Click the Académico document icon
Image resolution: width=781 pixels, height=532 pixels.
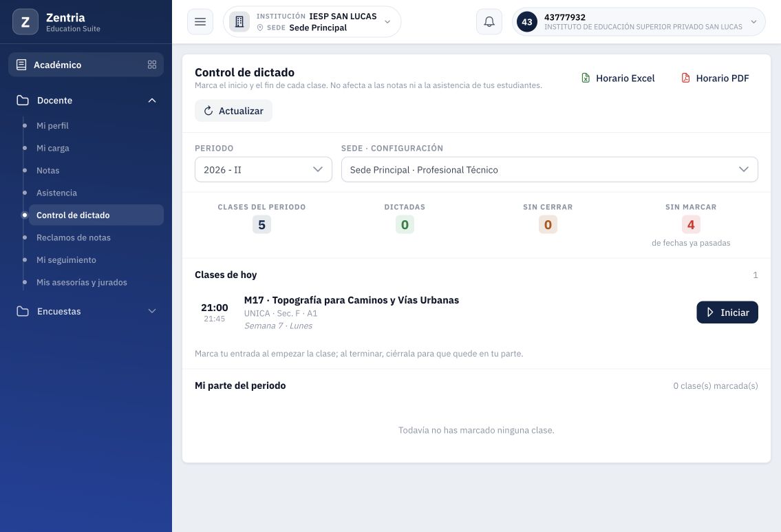(x=21, y=65)
